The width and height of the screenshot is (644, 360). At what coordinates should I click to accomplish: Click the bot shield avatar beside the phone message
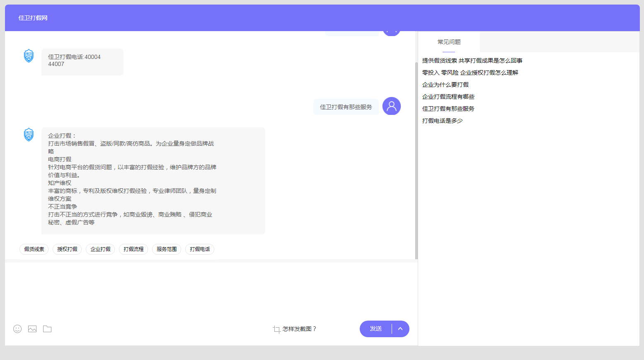click(29, 56)
